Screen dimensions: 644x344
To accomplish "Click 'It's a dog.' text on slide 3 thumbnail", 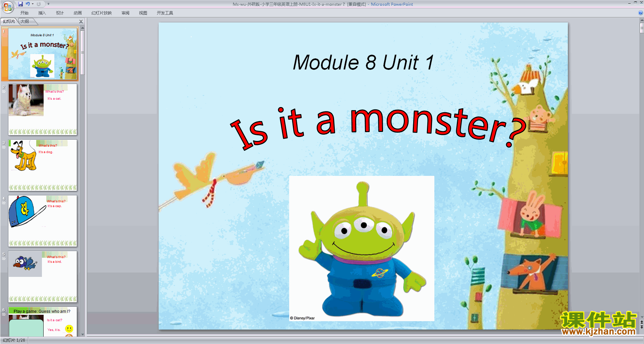I will click(46, 152).
